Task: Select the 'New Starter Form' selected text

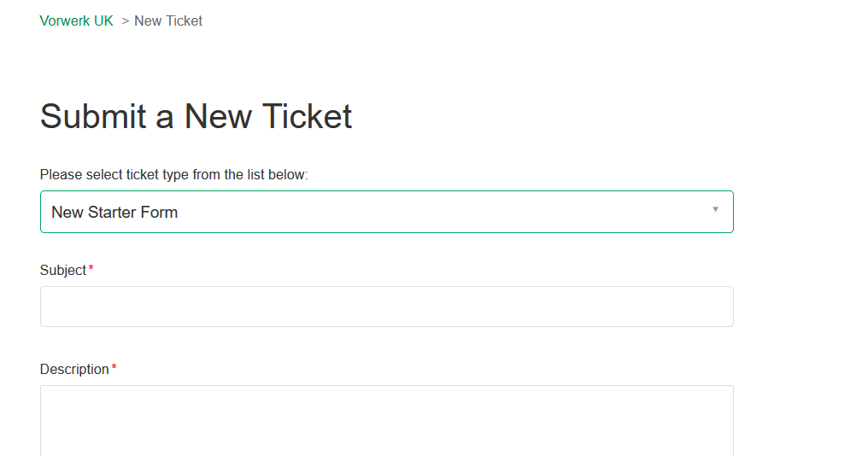Action: (x=114, y=213)
